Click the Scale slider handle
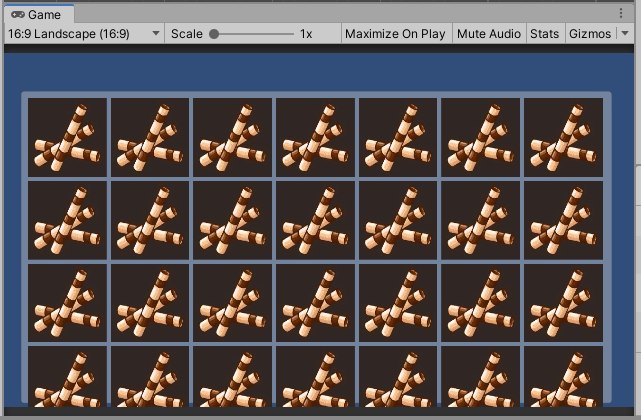The image size is (641, 420). point(214,34)
